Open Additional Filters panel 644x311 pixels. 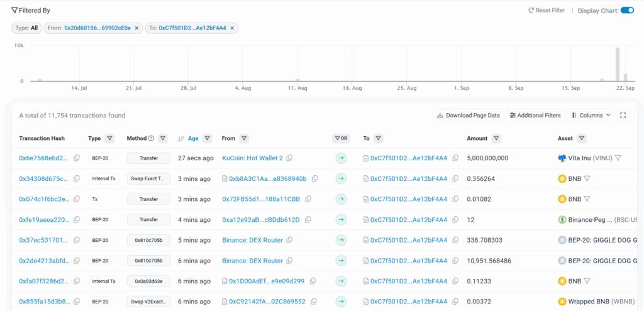[535, 116]
